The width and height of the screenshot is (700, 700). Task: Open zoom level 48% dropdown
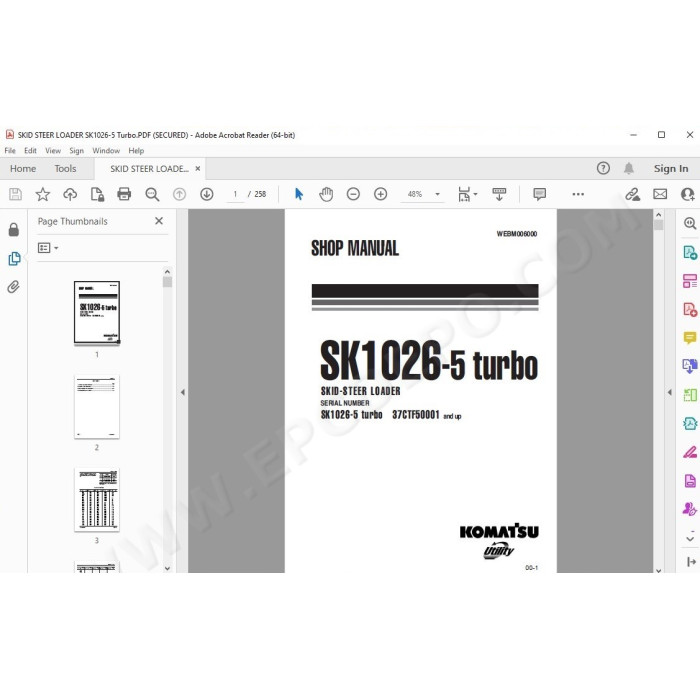click(x=438, y=194)
